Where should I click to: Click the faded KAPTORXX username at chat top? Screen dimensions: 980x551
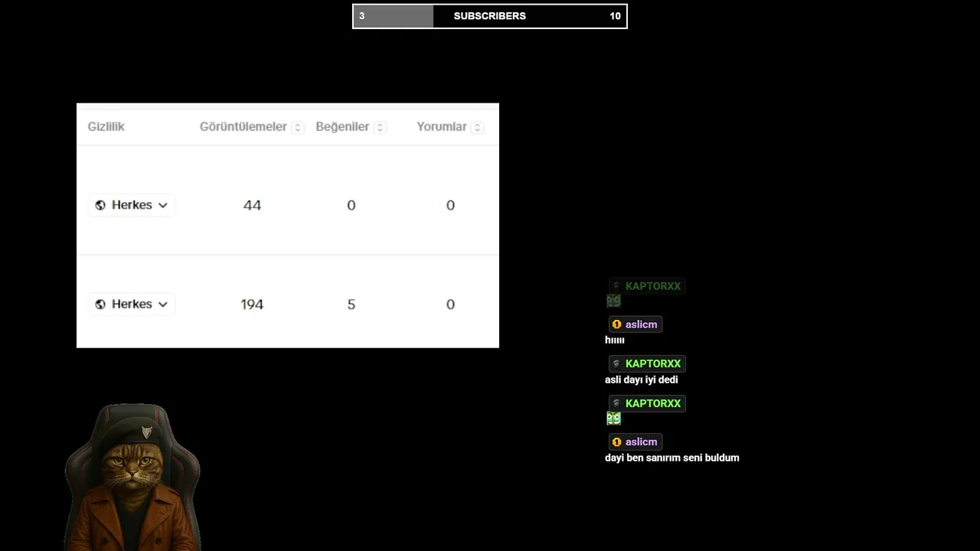pyautogui.click(x=653, y=286)
